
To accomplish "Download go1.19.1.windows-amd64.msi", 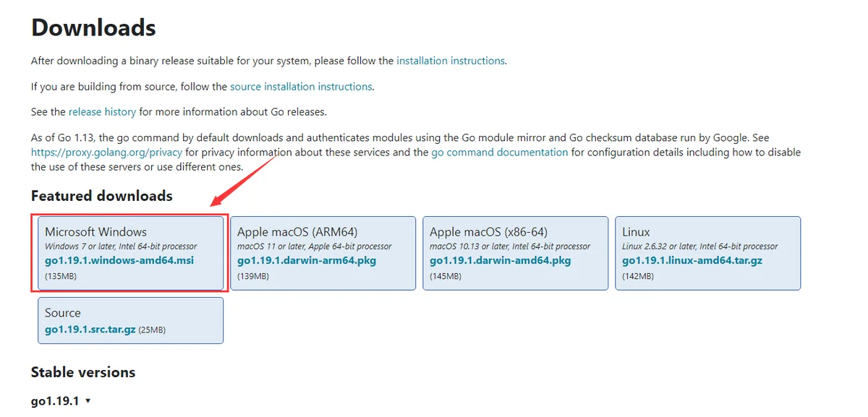I will pos(119,260).
